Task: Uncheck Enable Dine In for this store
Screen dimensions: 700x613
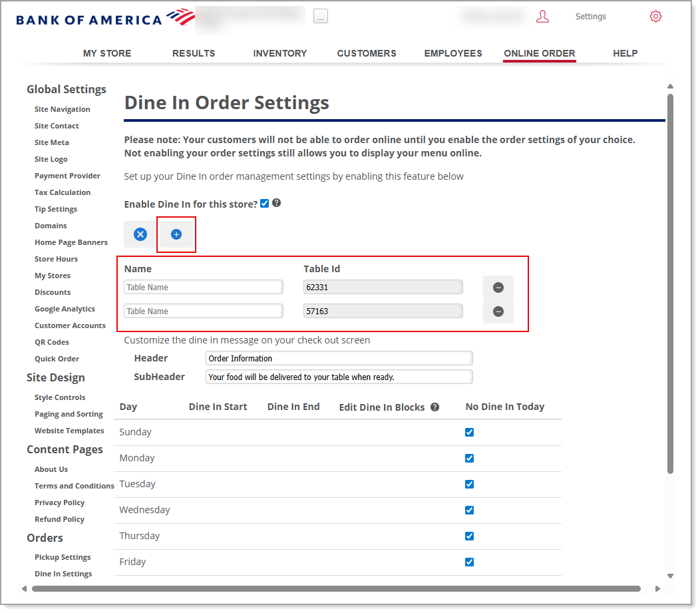Action: (265, 204)
